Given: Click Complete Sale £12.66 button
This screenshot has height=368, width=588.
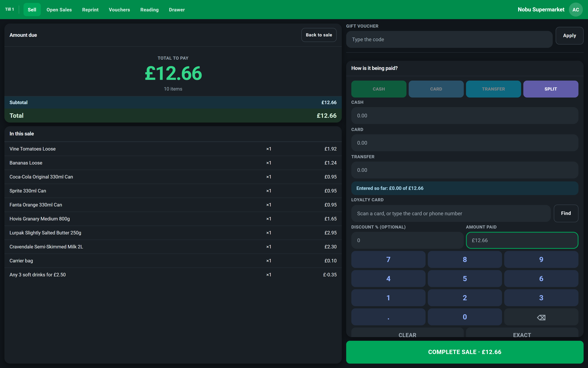Looking at the screenshot, I should (x=465, y=352).
